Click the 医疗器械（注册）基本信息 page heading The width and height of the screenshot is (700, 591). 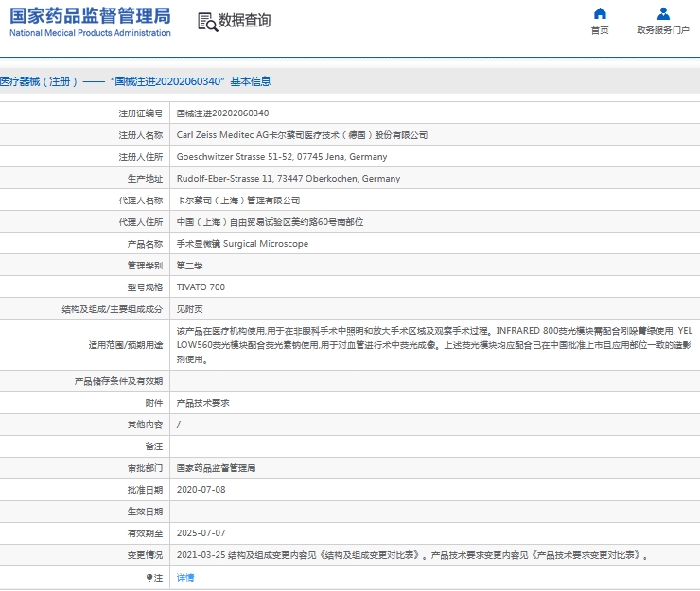point(135,81)
